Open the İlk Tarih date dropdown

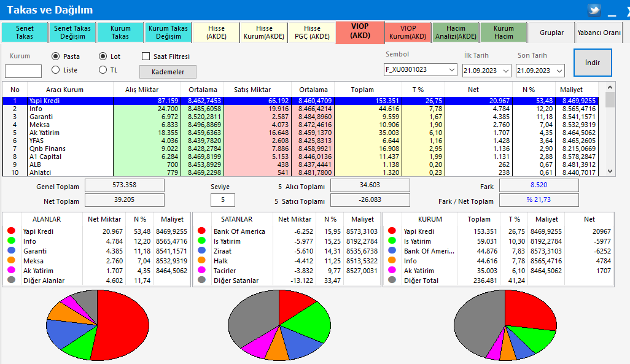click(506, 71)
